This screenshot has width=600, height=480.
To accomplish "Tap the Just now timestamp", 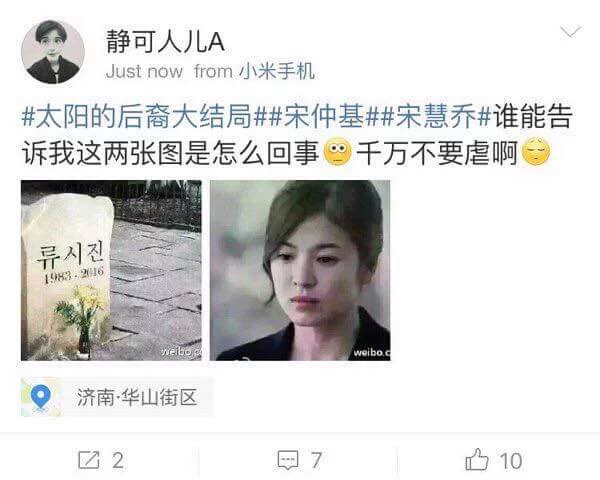I will [x=144, y=72].
